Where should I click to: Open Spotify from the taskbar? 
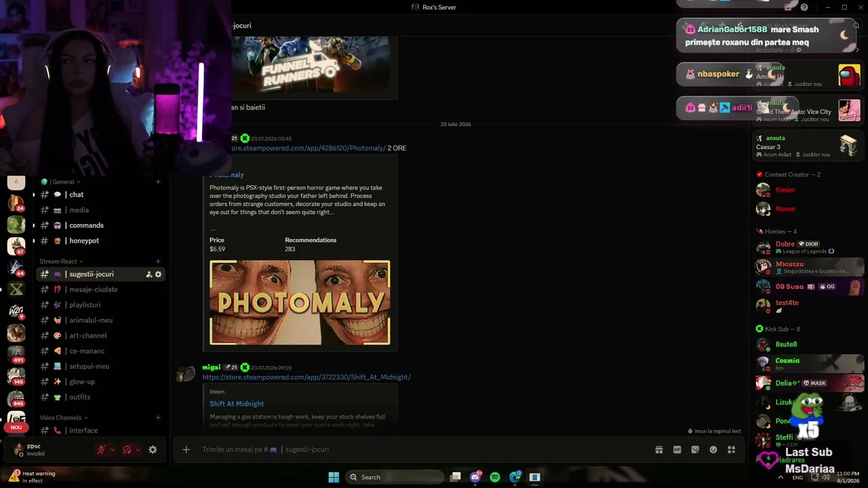(x=495, y=477)
